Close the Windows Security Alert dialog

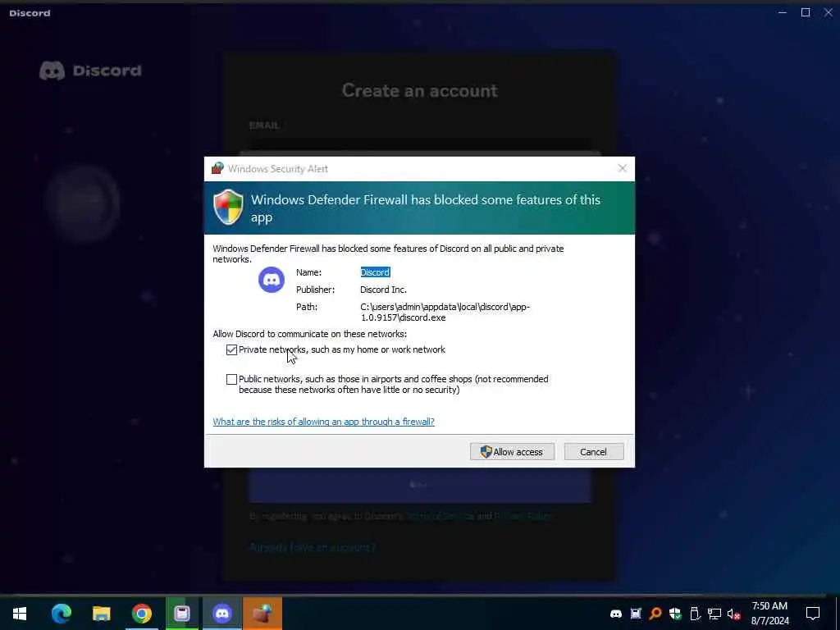[622, 168]
